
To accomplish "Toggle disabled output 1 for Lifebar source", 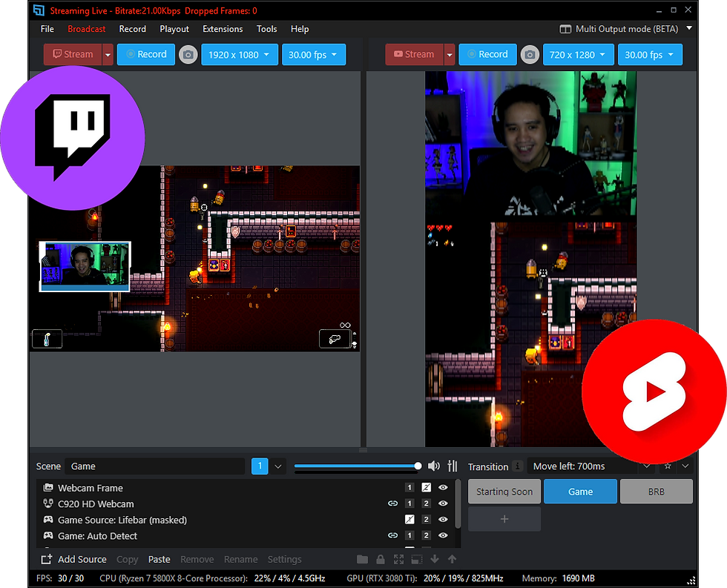I will [x=409, y=520].
